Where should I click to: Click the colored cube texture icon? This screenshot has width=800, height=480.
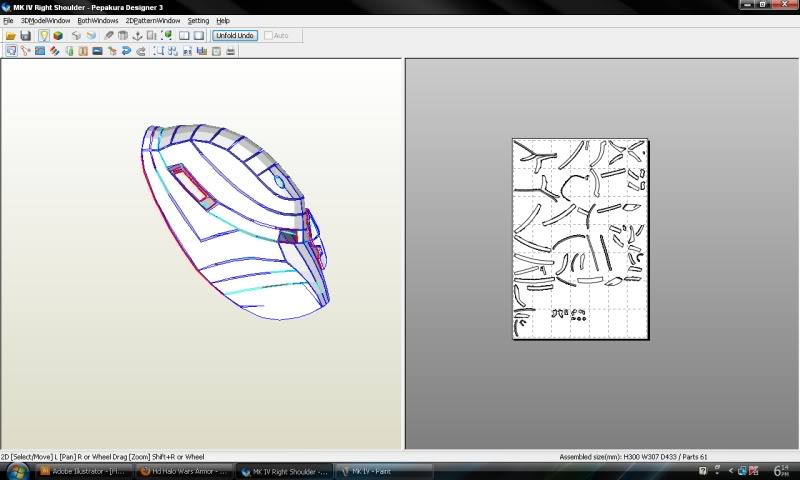(x=58, y=36)
